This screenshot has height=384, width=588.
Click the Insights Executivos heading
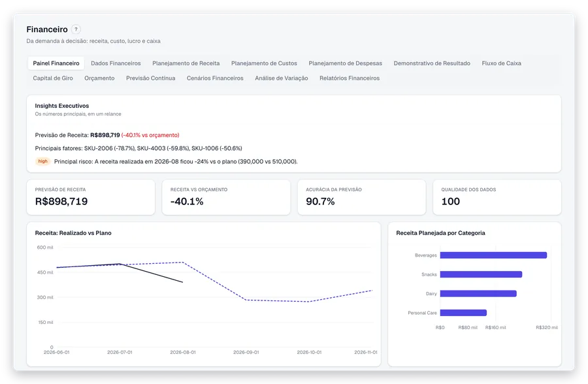pyautogui.click(x=62, y=106)
